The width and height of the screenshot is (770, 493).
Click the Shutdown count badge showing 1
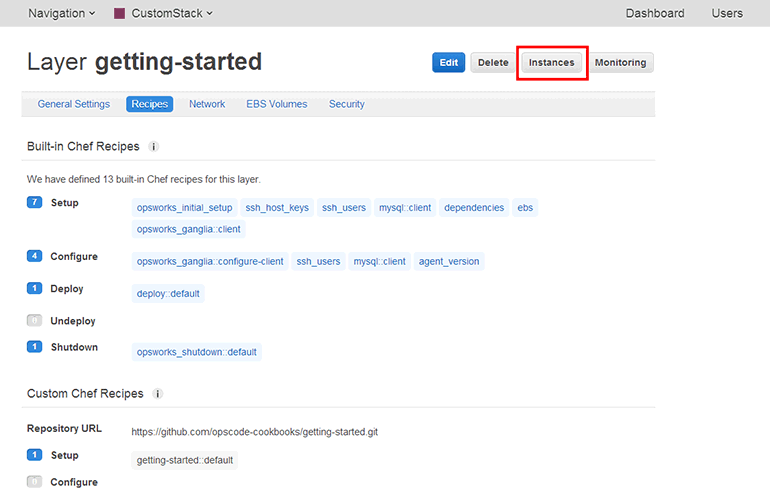coord(34,347)
